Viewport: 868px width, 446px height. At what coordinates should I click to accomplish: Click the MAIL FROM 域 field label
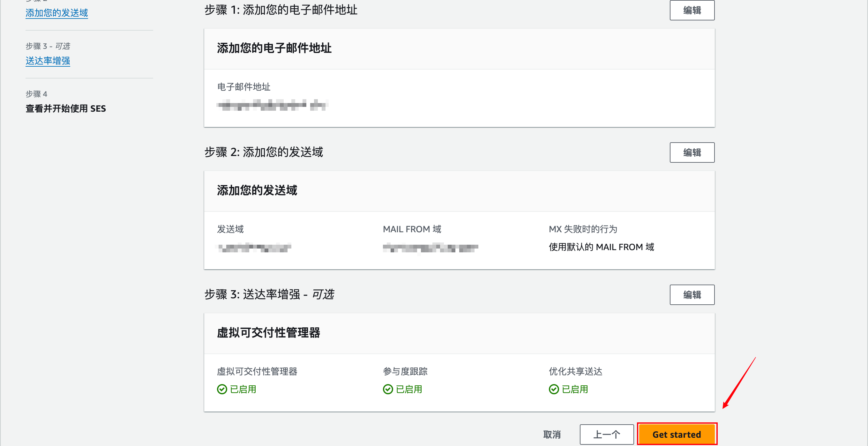(x=412, y=229)
